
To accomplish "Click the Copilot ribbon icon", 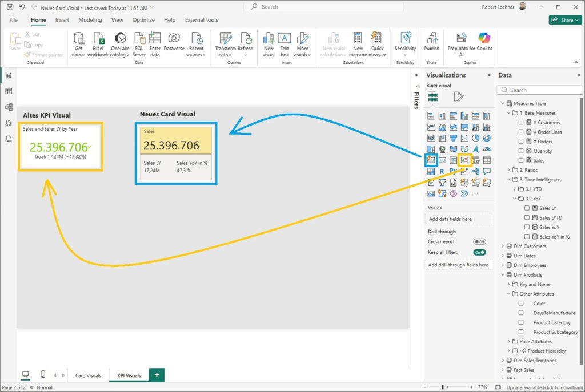I will [x=484, y=39].
